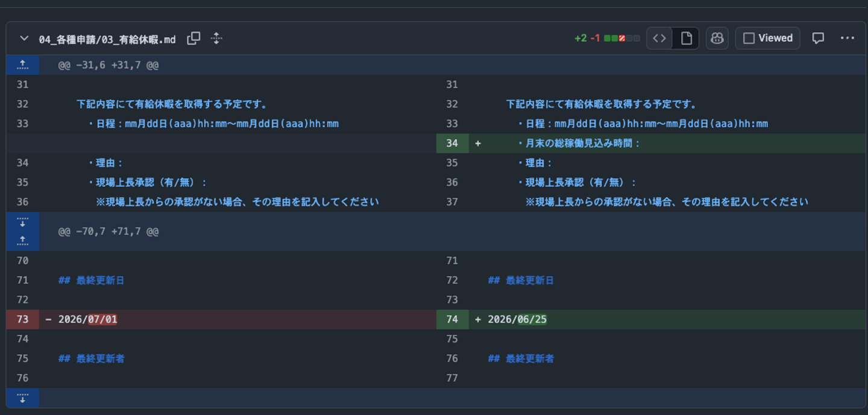Select the red line number 73
Viewport: 868px width, 415px height.
(22, 320)
